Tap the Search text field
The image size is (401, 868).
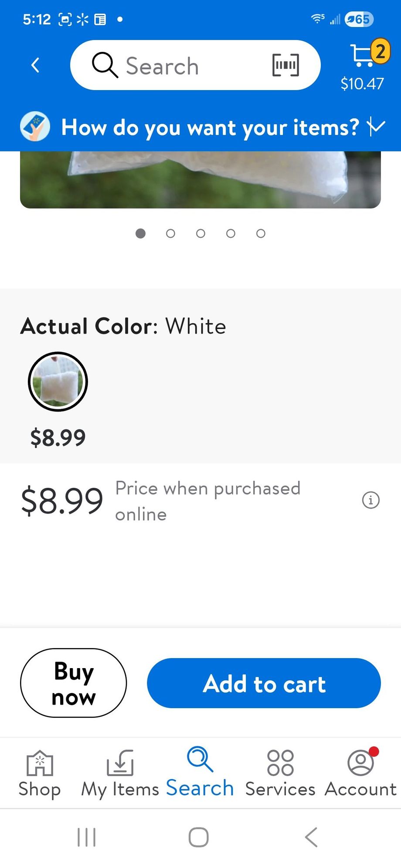coord(192,65)
